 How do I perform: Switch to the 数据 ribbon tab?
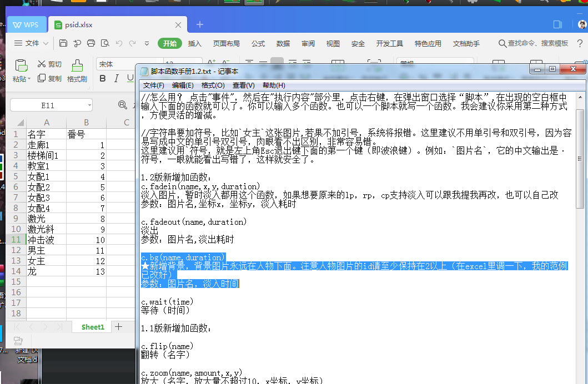point(283,43)
